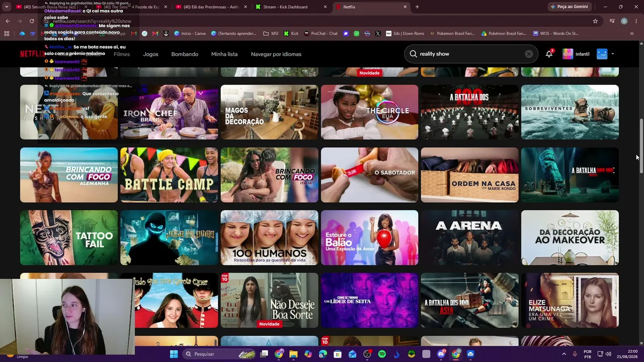644x362 pixels.
Task: Select Magos da Decoração thumbnail
Action: [269, 112]
